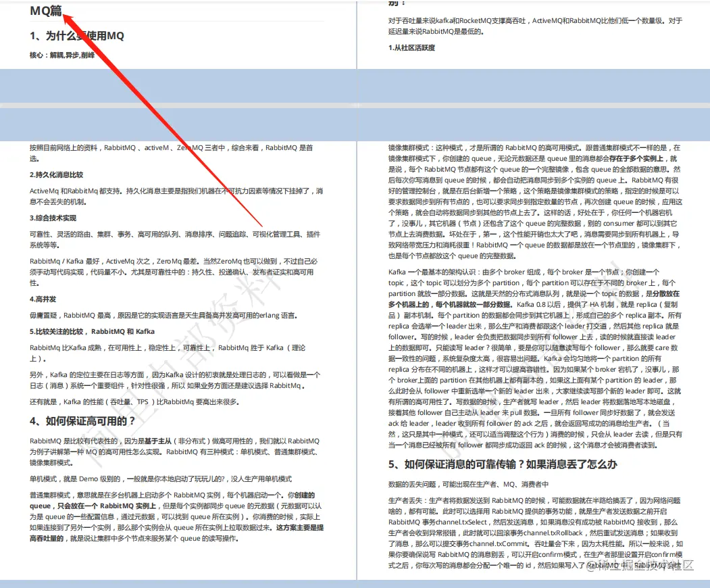Select the heading '5、如何保证消息的可靠传输？'
Screen dimensions: 710x588
point(503,464)
